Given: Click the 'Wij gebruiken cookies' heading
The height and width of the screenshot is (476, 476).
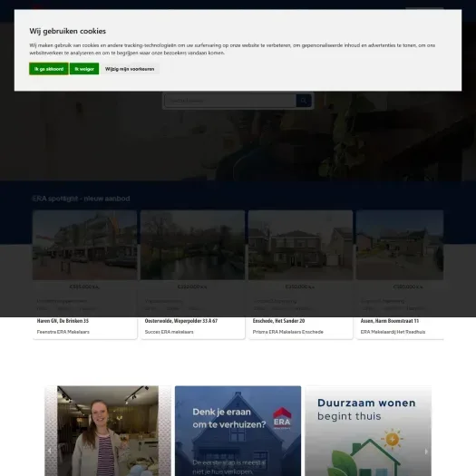Looking at the screenshot, I should (x=68, y=31).
